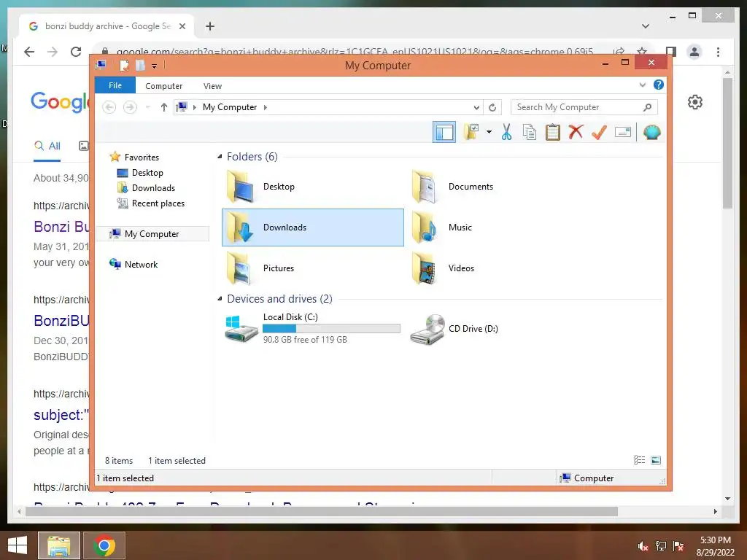The image size is (747, 560).
Task: Click Desktop under Favorites in sidebar
Action: pyautogui.click(x=147, y=172)
